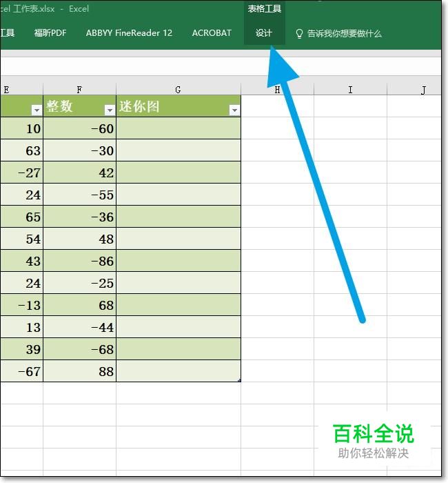Open the ACROBAT ribbon tab

(x=212, y=33)
